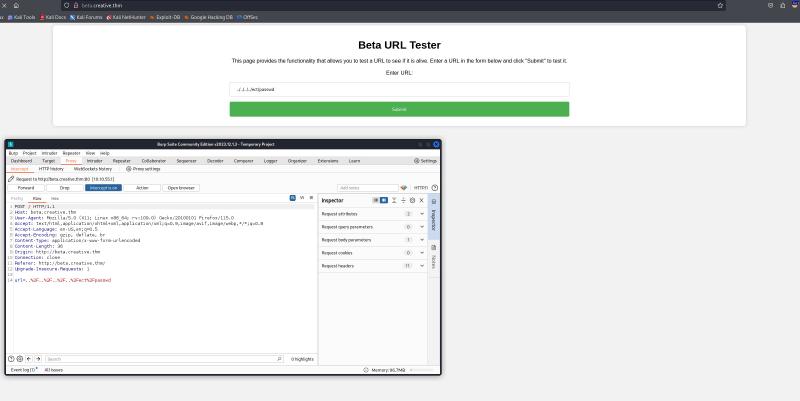Open the Repeater tab
This screenshot has width=800, height=401.
click(121, 160)
